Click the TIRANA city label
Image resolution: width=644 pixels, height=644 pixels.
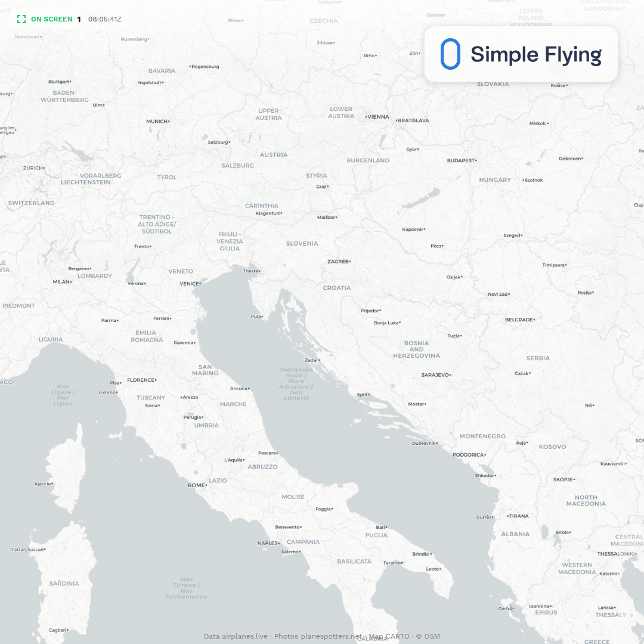(518, 516)
